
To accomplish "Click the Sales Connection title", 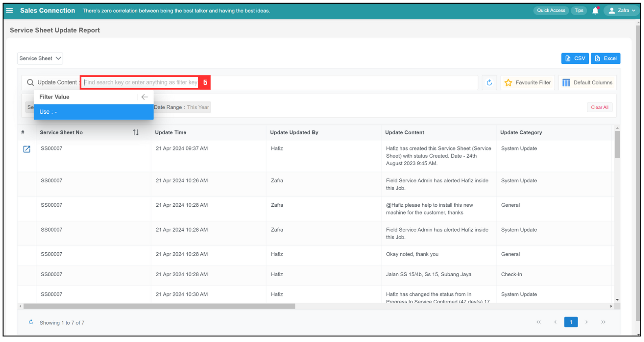I will coord(48,11).
